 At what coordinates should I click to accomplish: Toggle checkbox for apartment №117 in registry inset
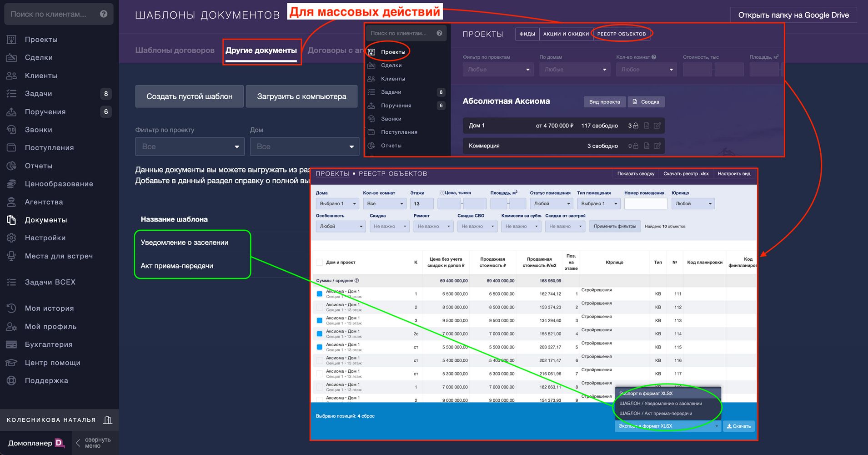320,374
